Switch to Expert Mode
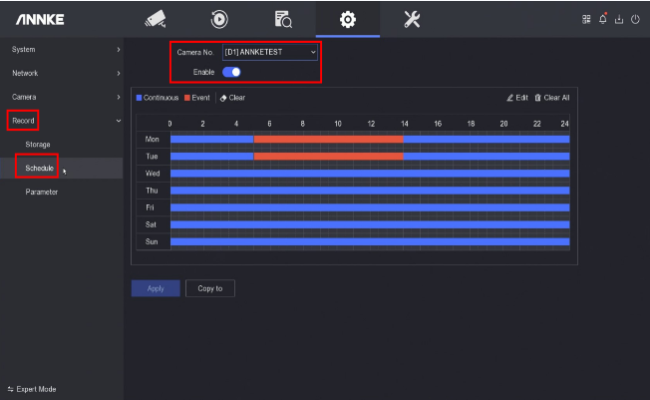Screen dimensions: 650x400 [32, 389]
